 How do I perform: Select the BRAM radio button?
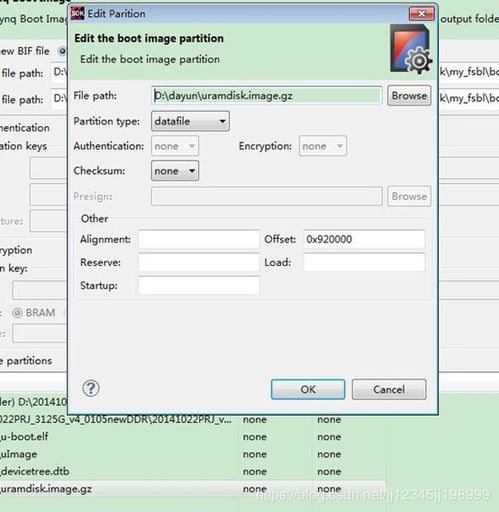click(x=17, y=313)
